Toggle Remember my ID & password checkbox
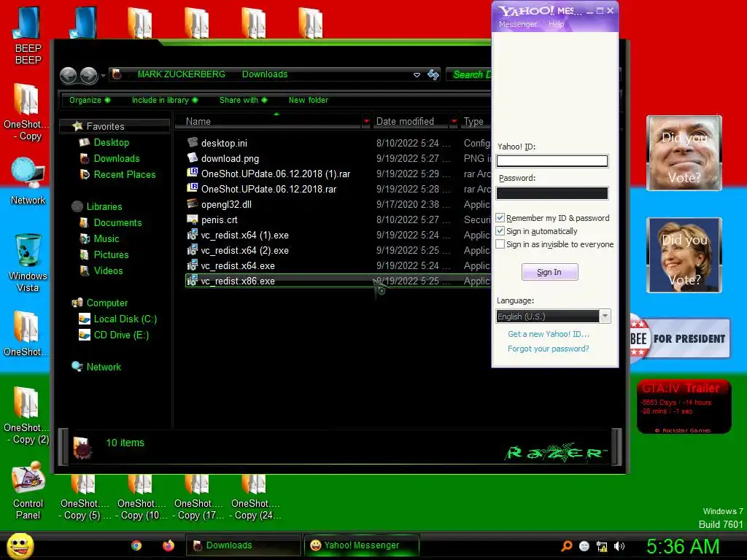Viewport: 747px width, 560px height. (500, 217)
